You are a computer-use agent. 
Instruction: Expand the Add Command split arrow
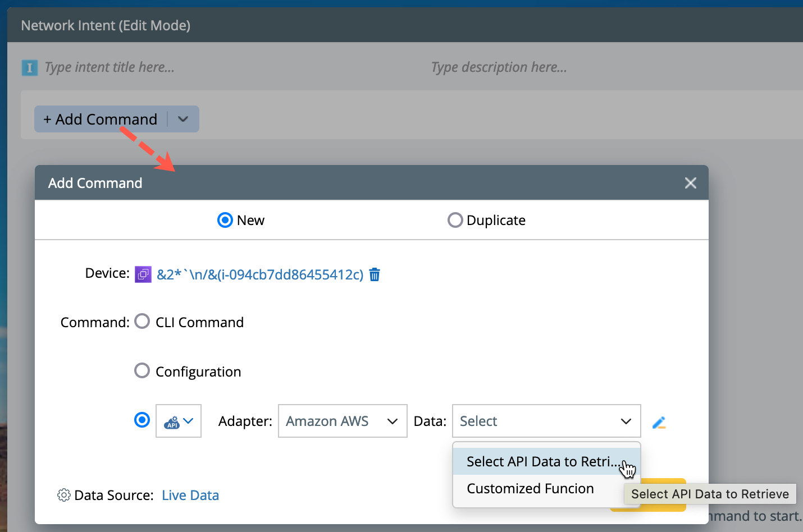coord(183,119)
